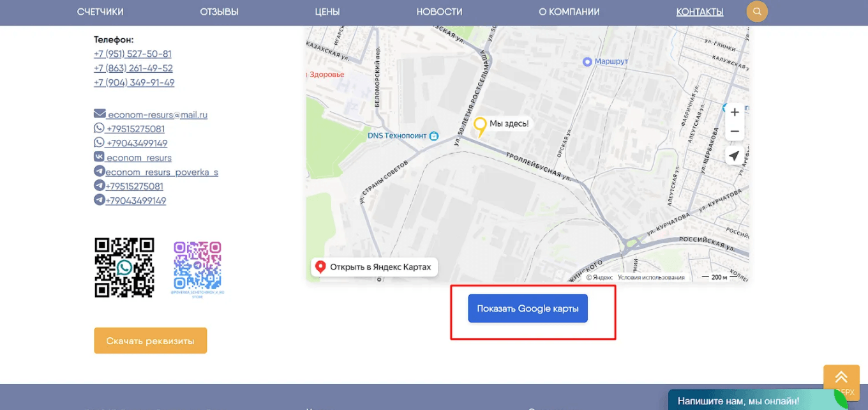Screen dimensions: 868x410
Task: Locate my position on the map
Action: (735, 156)
